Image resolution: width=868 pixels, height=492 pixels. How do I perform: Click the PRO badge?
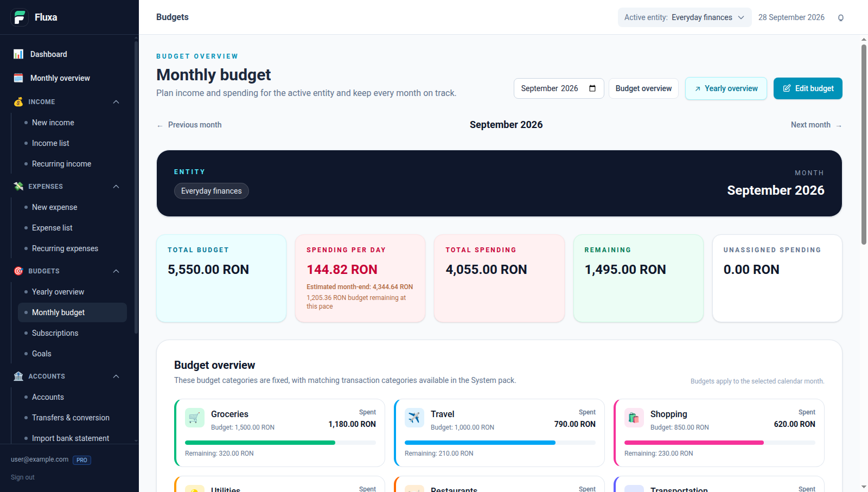click(82, 460)
